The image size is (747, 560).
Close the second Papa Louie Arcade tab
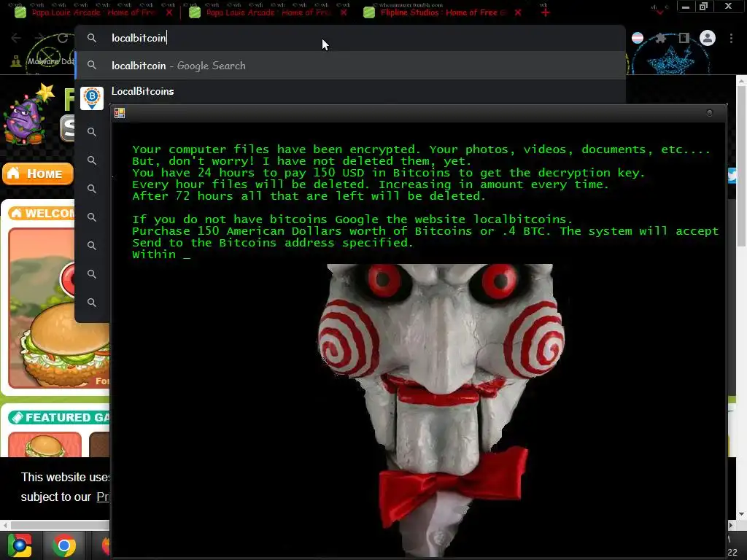coord(344,12)
